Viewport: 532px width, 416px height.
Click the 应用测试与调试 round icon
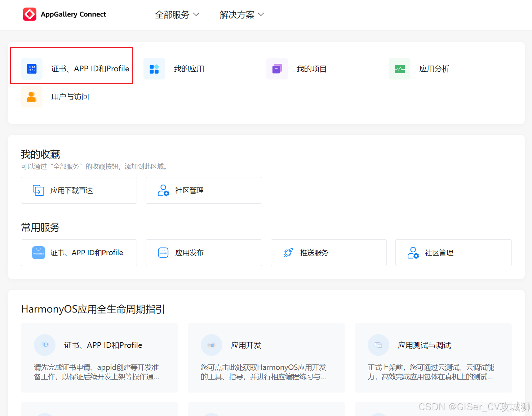tap(378, 345)
